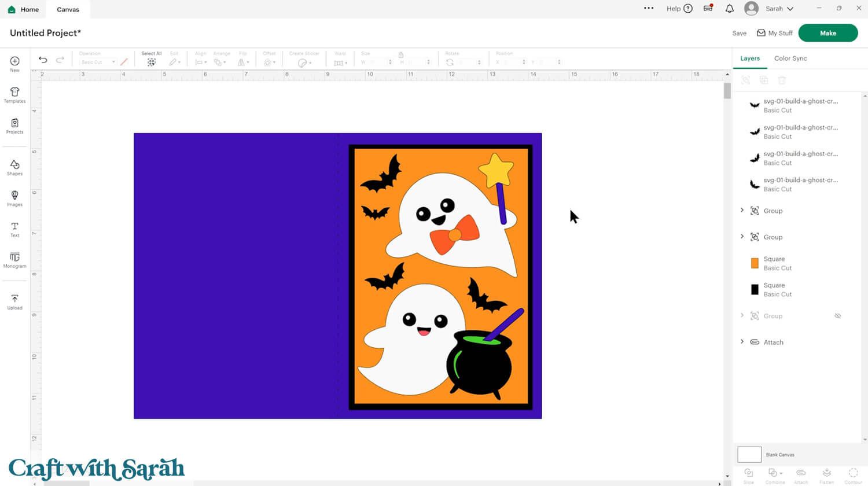Screen dimensions: 868x486
Task: Click the Undo arrow
Action: [43, 60]
